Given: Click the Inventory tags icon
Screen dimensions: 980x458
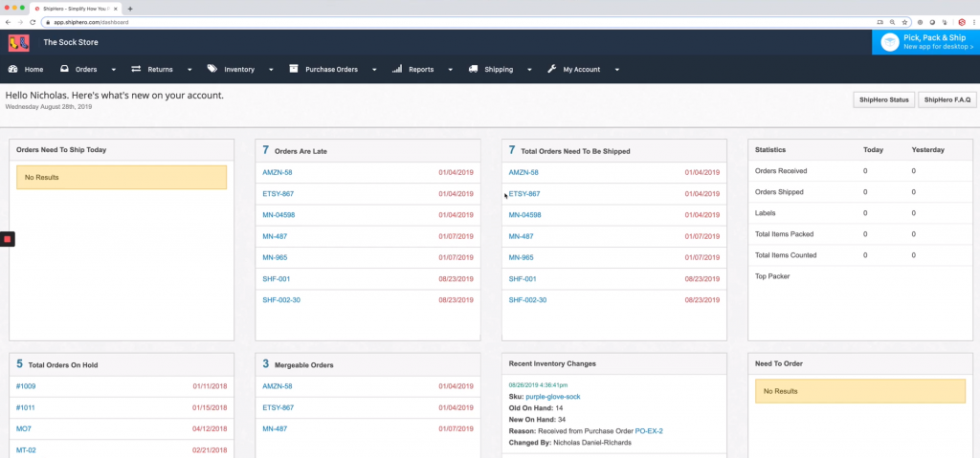Looking at the screenshot, I should [x=212, y=69].
